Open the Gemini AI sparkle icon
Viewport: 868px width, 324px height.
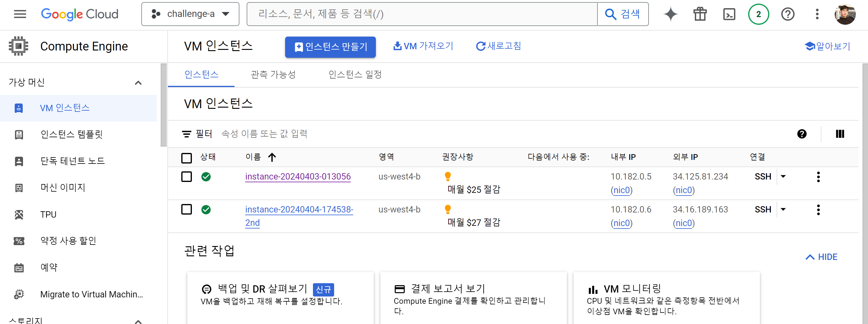(670, 14)
